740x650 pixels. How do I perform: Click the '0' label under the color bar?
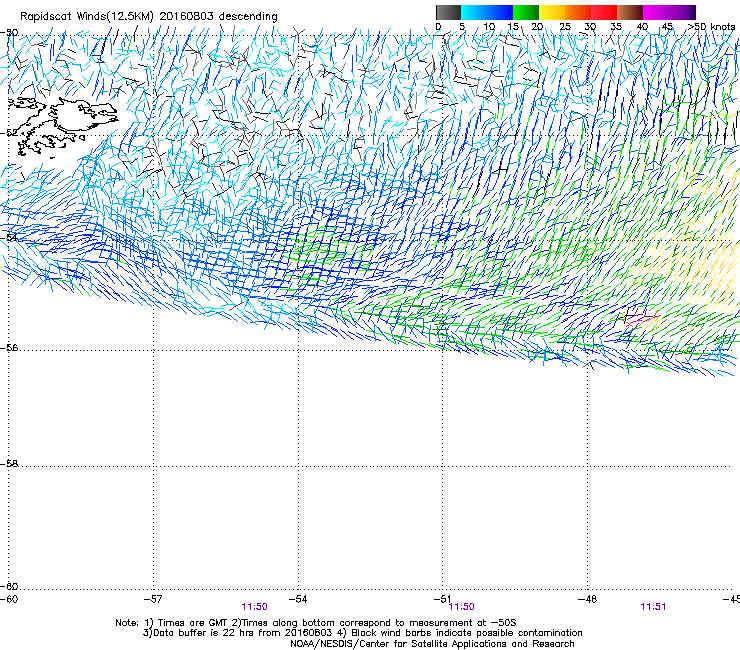click(438, 27)
